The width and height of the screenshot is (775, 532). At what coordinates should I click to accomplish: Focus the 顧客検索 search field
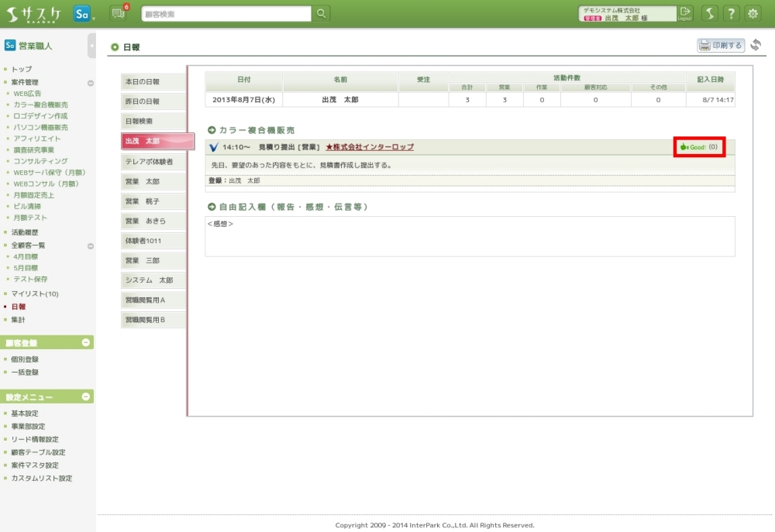226,14
